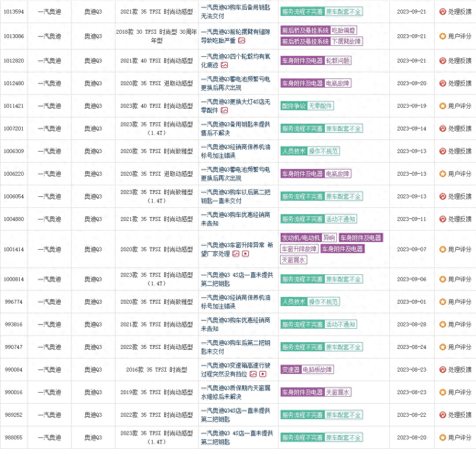Open complaint "一汽奥迪Q3购车后第二把钥匙未交付"
This screenshot has width=476, height=449.
pyautogui.click(x=235, y=347)
